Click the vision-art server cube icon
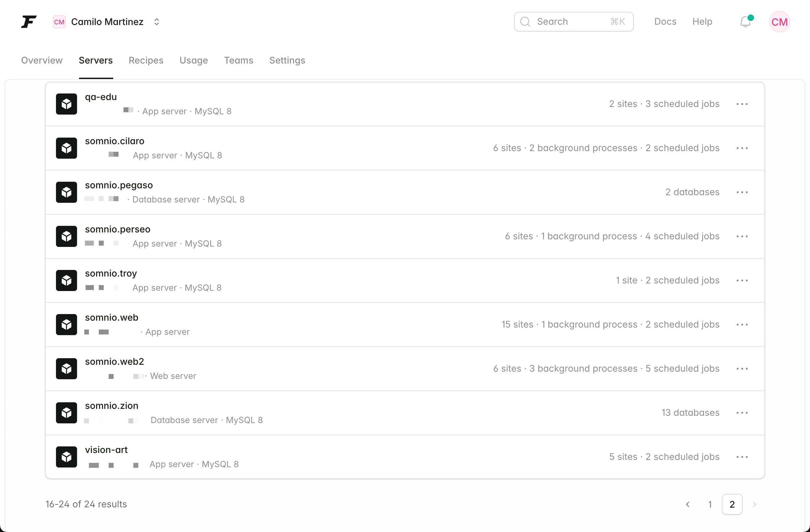The image size is (810, 532). click(x=67, y=457)
